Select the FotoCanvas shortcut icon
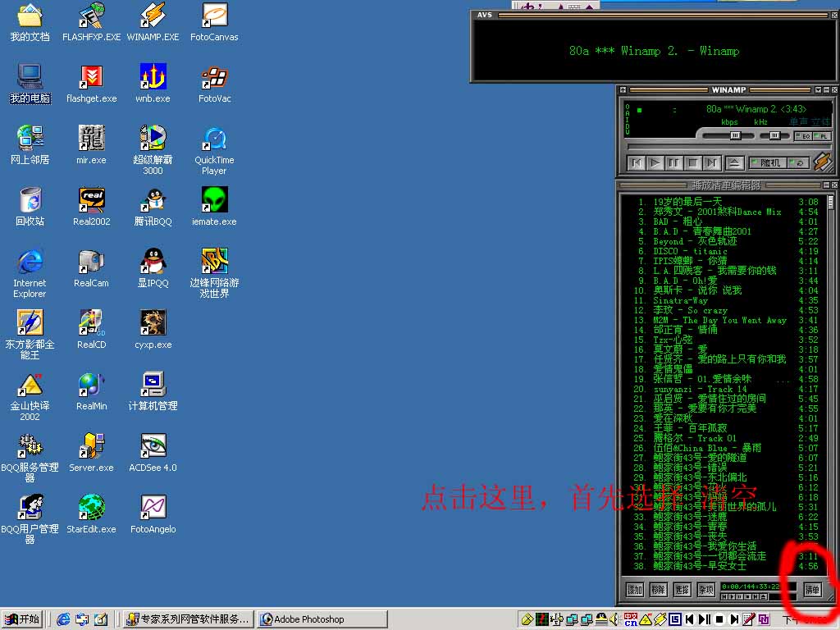 point(214,22)
